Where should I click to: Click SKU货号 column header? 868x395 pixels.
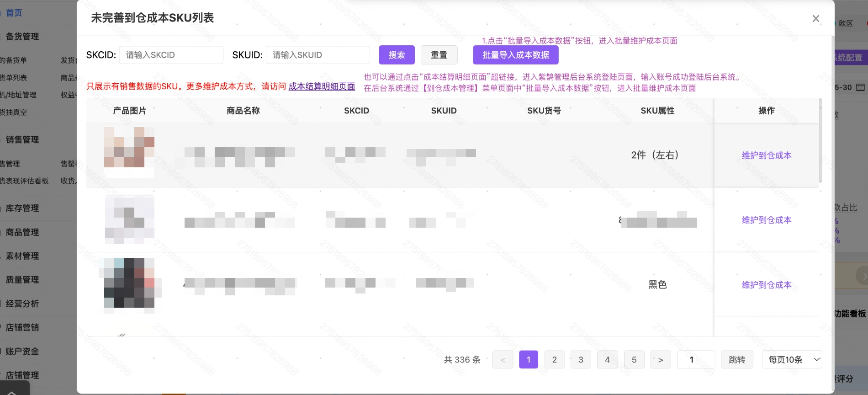pos(544,111)
